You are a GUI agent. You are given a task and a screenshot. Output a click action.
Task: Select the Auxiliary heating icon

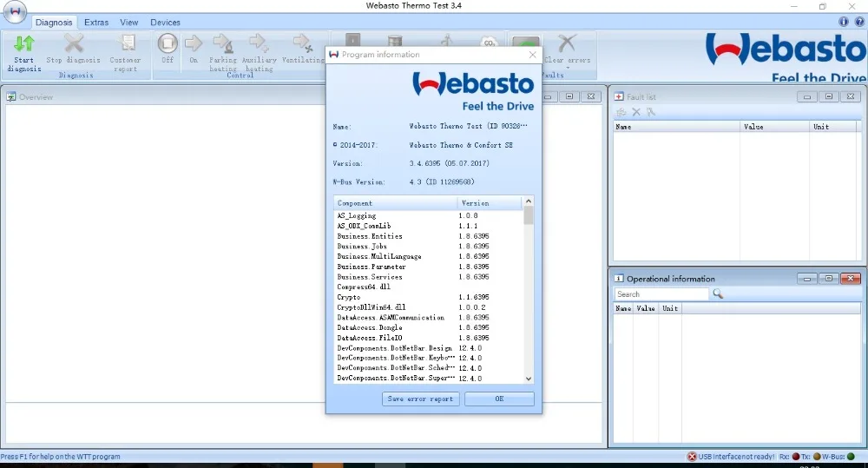pos(259,44)
